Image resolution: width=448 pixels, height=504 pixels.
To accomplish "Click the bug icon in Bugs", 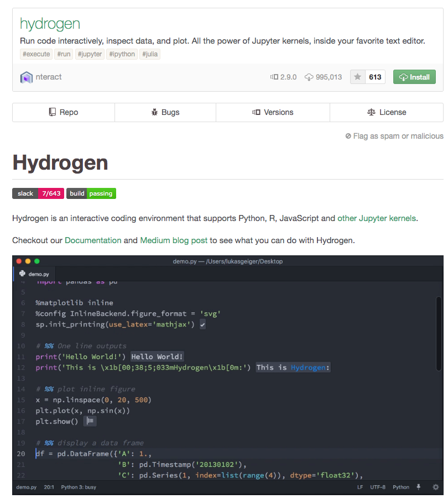I will tap(155, 112).
